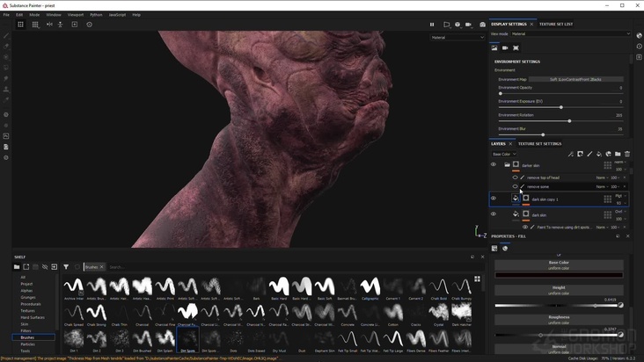Open blend mode dropdown of dark skin copy 1

[x=620, y=196]
